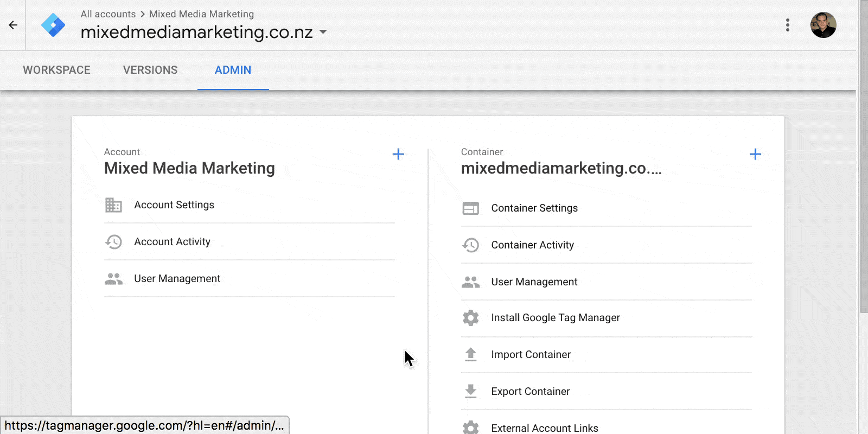The height and width of the screenshot is (434, 868).
Task: Open Mixed Media Marketing breadcrumb link
Action: [201, 14]
